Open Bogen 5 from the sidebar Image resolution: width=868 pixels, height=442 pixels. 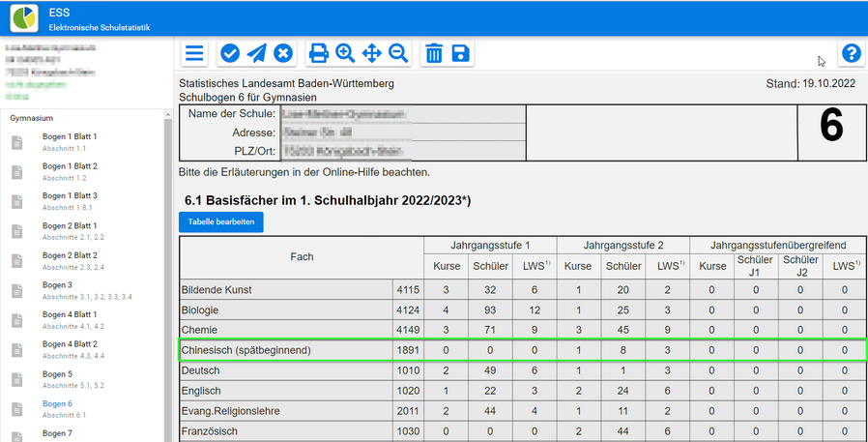click(x=57, y=373)
